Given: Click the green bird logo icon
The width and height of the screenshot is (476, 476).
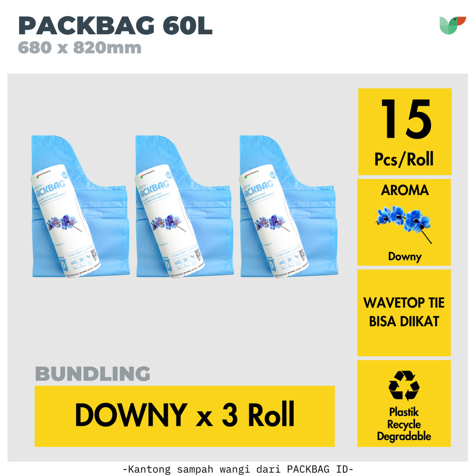Looking at the screenshot, I should (452, 26).
